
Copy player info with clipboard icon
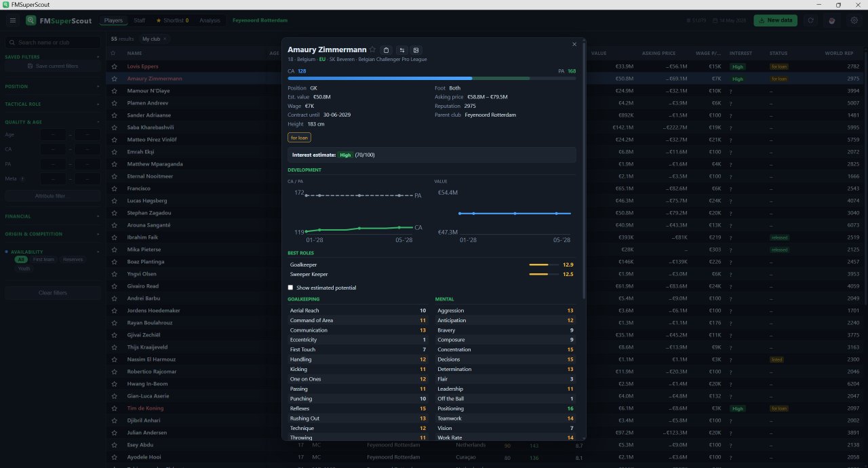click(386, 50)
